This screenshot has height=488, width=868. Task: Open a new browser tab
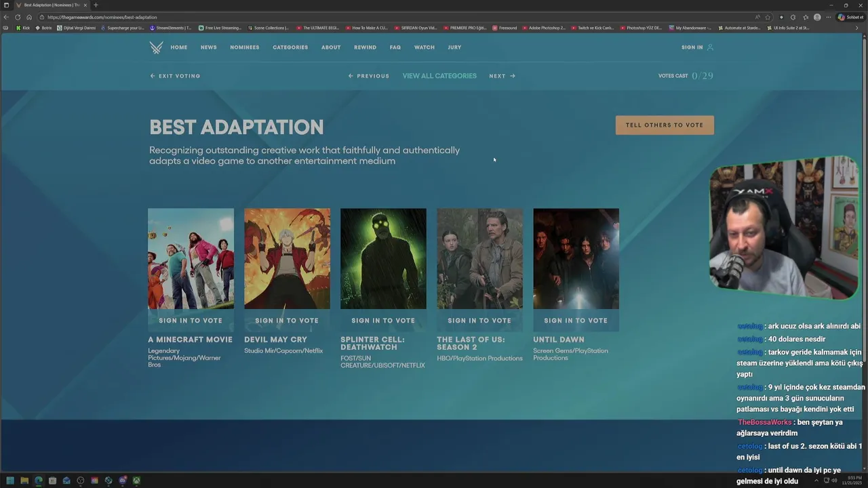(x=96, y=5)
